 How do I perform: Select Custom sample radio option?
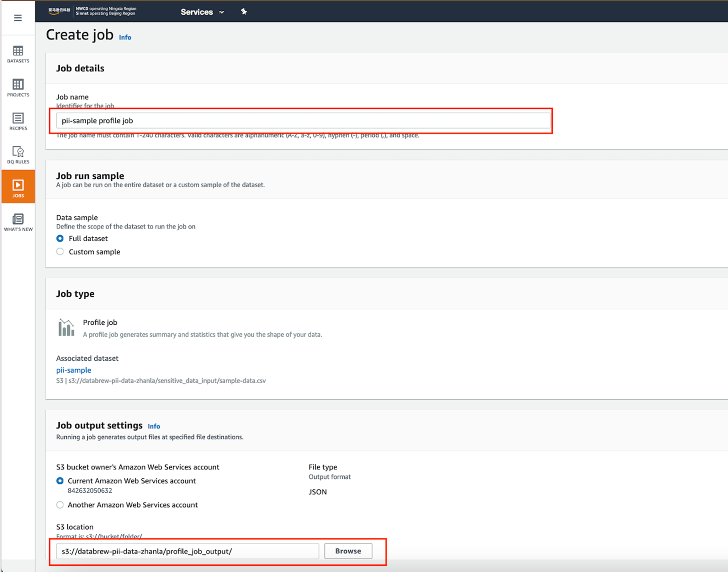(x=60, y=251)
